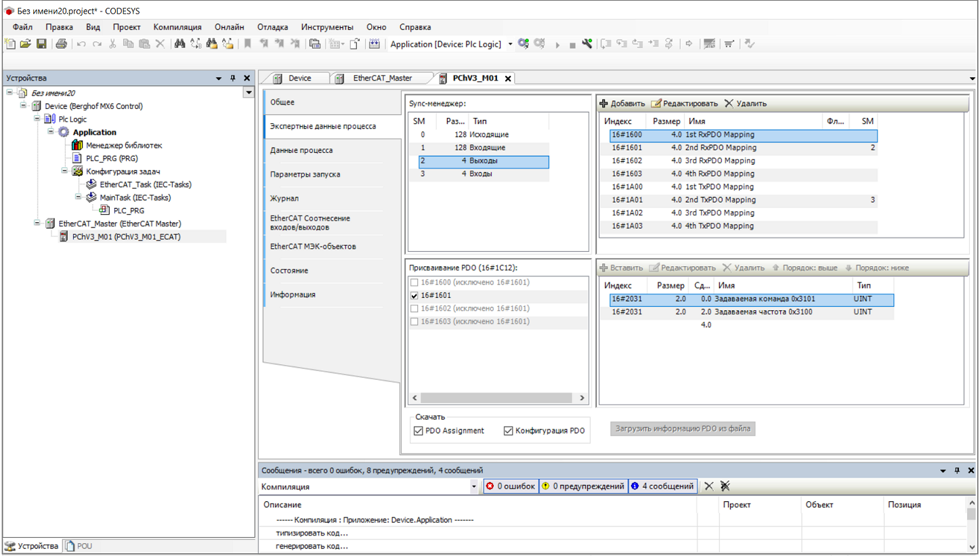Click the Logout gear icon in toolbar
Viewport: 980px width, 556px height.
[539, 44]
